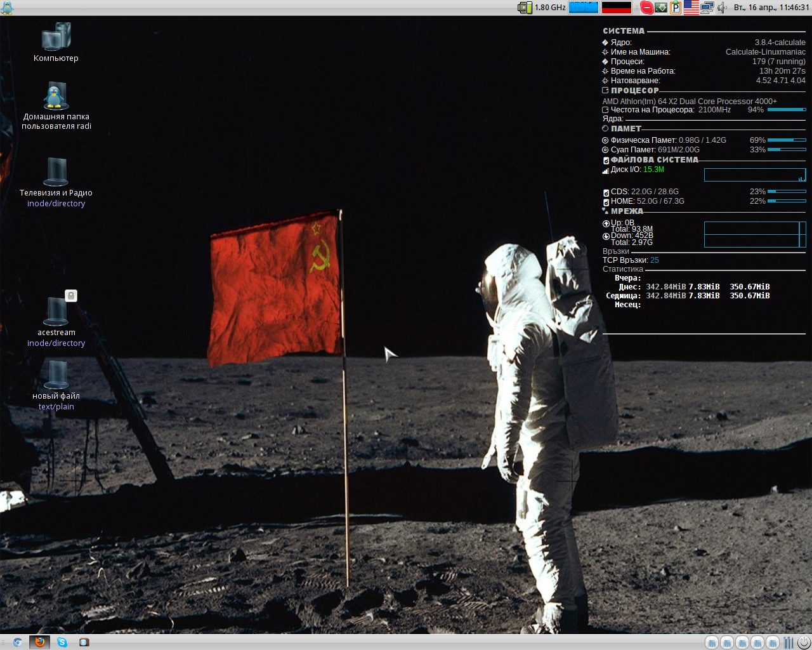Screen dimensions: 812x650
Task: Click the МРЕЖА section header
Action: click(627, 211)
